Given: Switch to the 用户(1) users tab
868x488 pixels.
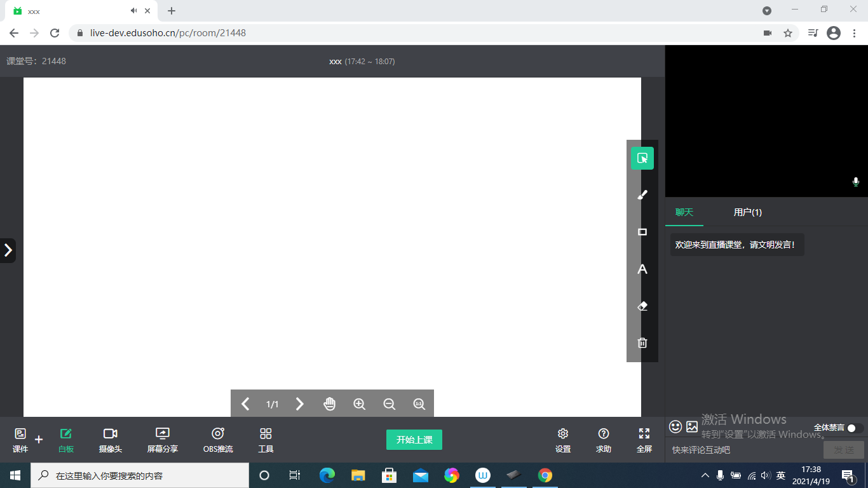Looking at the screenshot, I should [748, 212].
